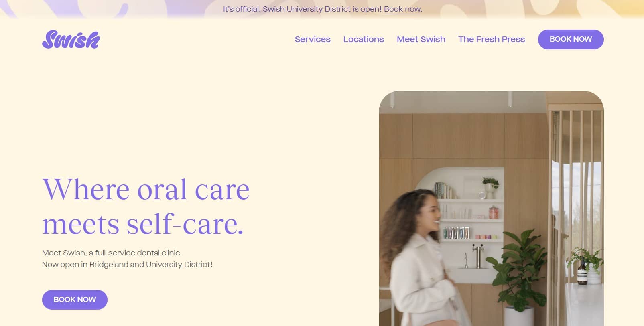644x326 pixels.
Task: Click the 'It's official' announcement banner text
Action: [x=322, y=9]
